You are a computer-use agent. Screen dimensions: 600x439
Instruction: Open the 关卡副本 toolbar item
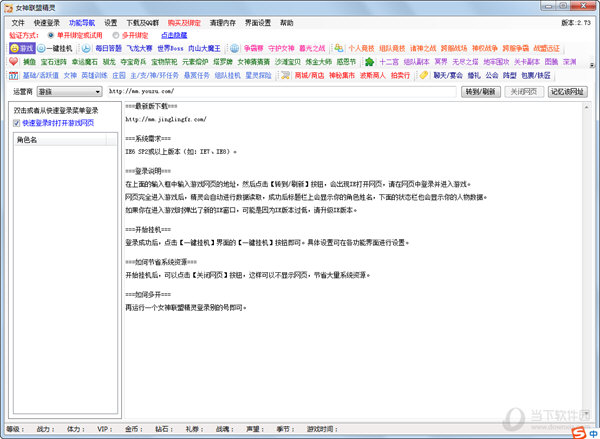click(x=527, y=62)
